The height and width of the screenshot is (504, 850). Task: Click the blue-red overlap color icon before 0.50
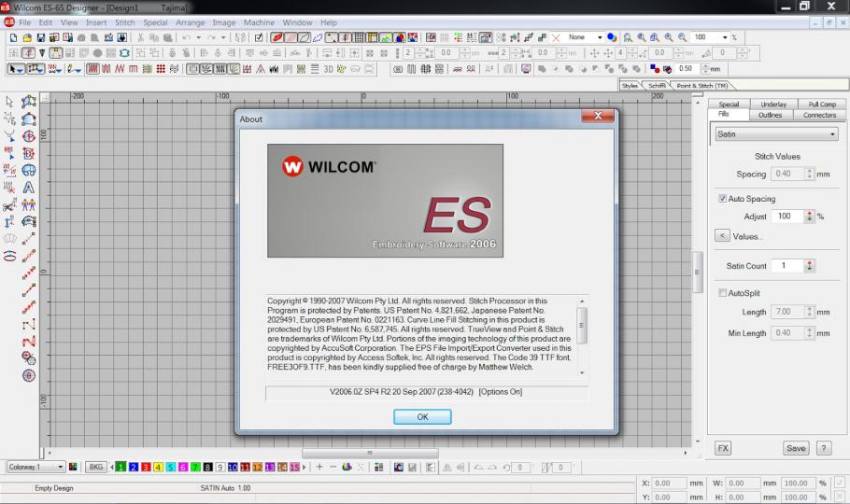[655, 69]
